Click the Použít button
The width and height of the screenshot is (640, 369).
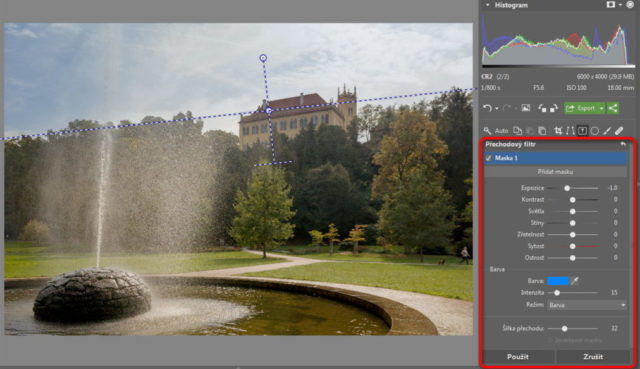(x=518, y=357)
